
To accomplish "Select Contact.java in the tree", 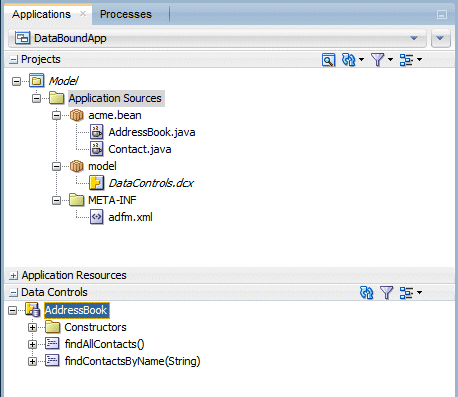I will pyautogui.click(x=140, y=149).
